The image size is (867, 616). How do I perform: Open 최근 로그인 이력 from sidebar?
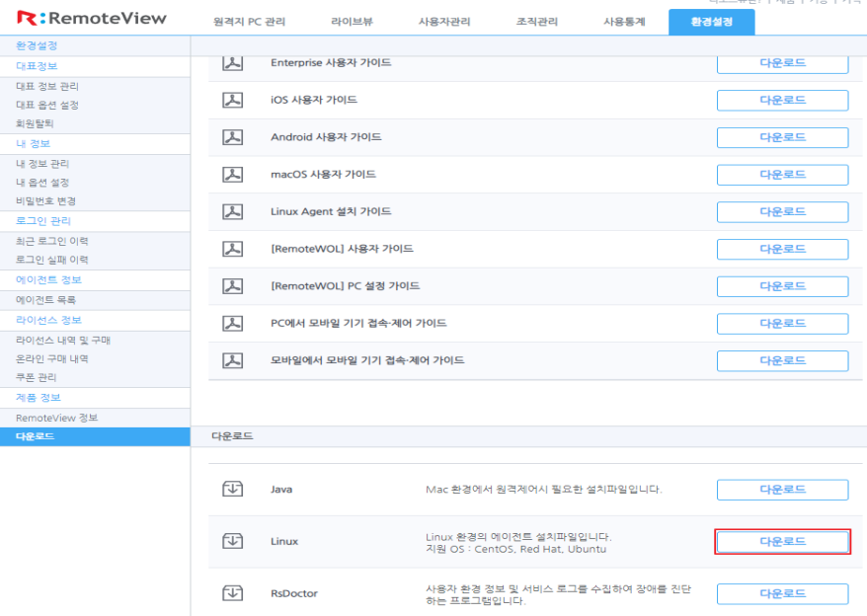click(51, 241)
